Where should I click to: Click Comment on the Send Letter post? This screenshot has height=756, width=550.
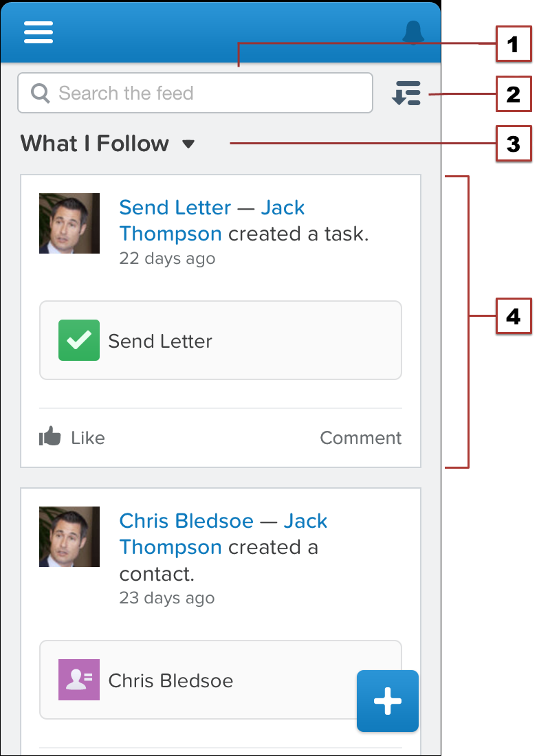pos(360,438)
